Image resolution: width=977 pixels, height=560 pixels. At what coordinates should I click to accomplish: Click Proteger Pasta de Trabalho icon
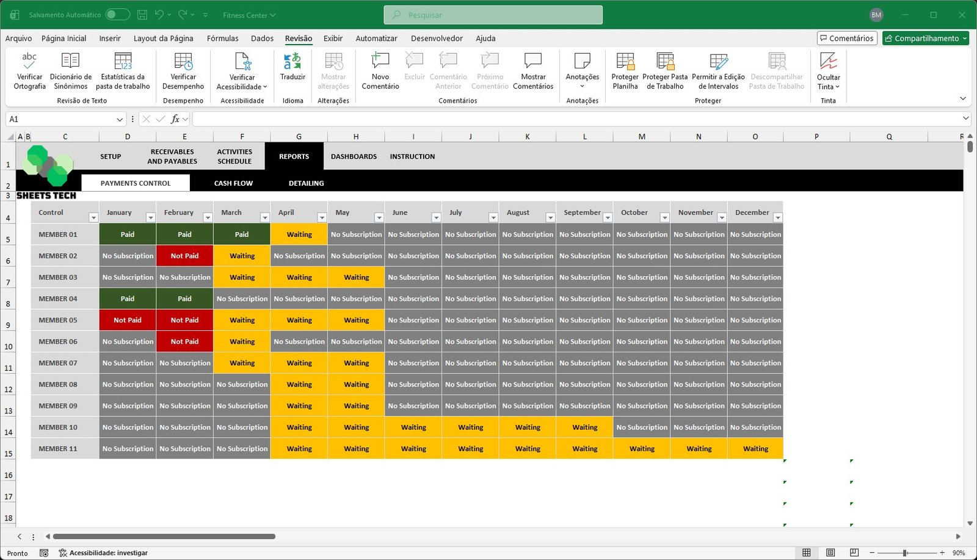665,61
